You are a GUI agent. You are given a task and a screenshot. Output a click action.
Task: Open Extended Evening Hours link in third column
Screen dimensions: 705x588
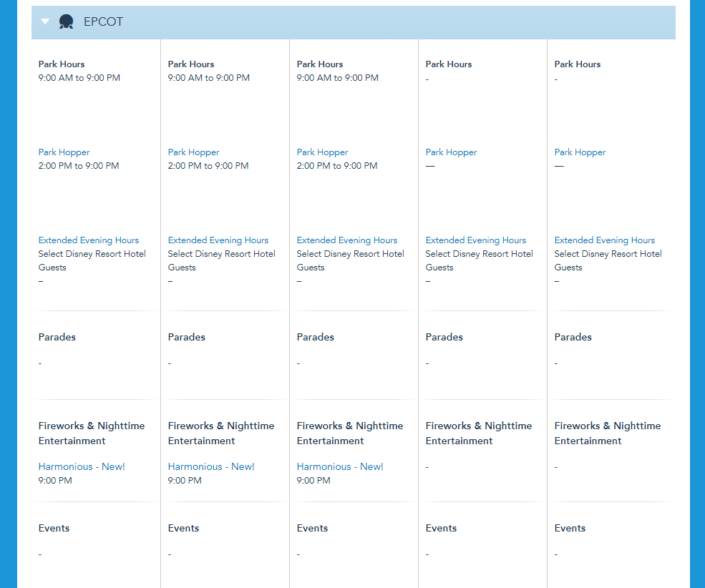point(347,240)
